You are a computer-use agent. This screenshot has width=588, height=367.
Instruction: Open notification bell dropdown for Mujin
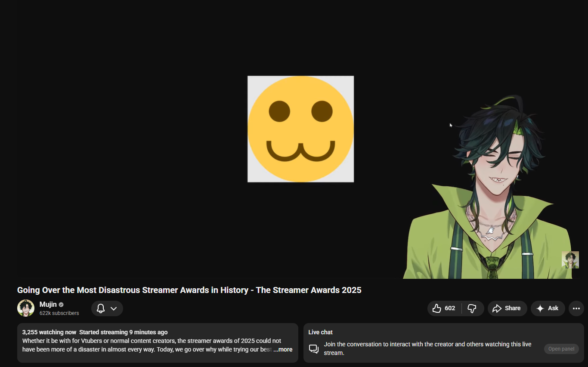[107, 308]
